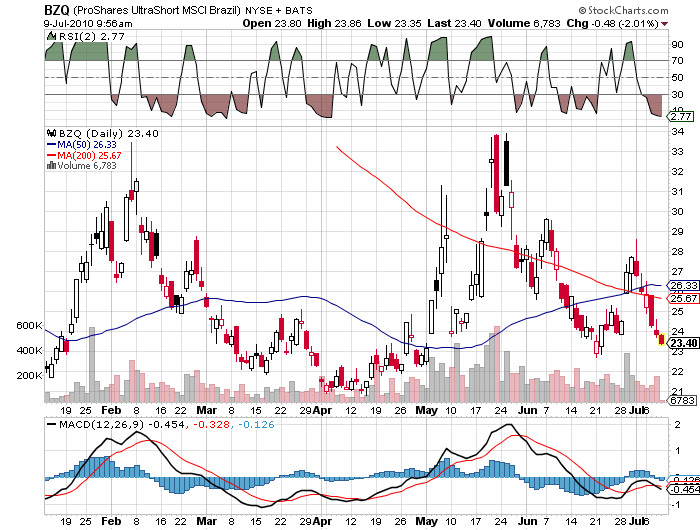
Task: Click the Jun label on MACD panel axis
Action: pyautogui.click(x=527, y=521)
